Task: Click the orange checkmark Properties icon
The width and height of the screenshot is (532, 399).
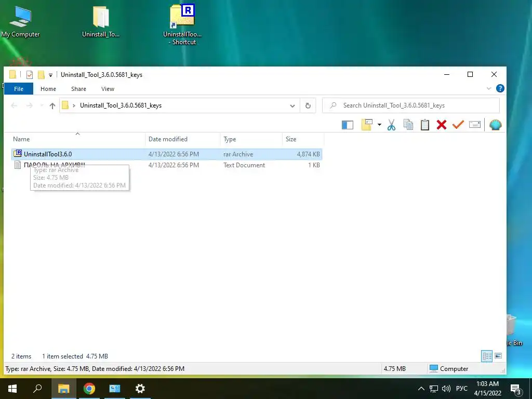Action: [458, 125]
